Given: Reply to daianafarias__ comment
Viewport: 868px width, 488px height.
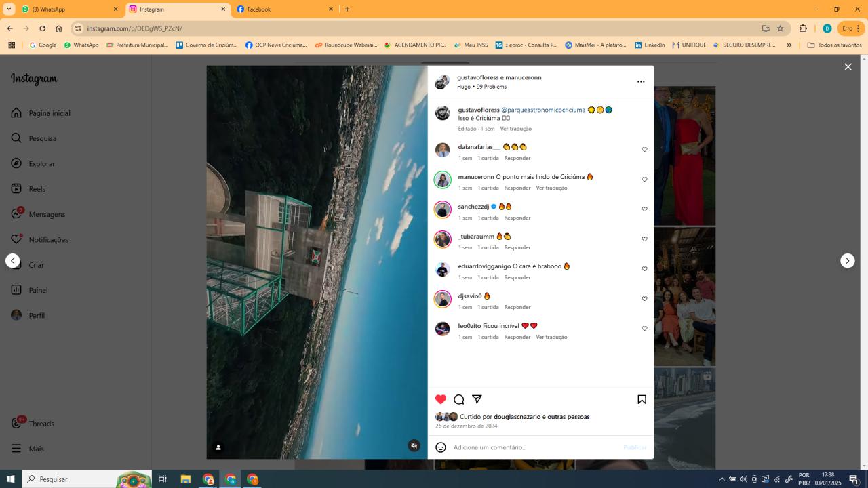Looking at the screenshot, I should tap(517, 158).
